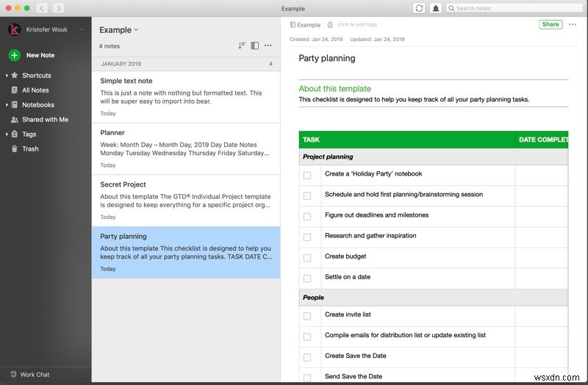588x385 pixels.
Task: Go forward with the right arrow
Action: tap(59, 8)
